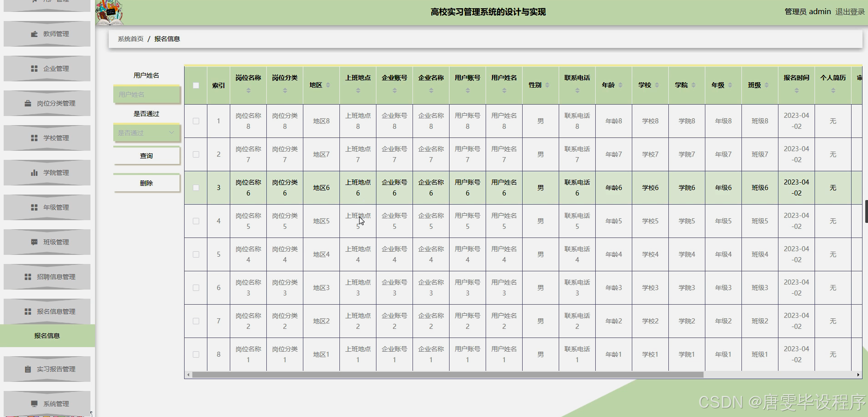The width and height of the screenshot is (868, 417).
Task: Click the 查询 search button
Action: click(x=146, y=155)
